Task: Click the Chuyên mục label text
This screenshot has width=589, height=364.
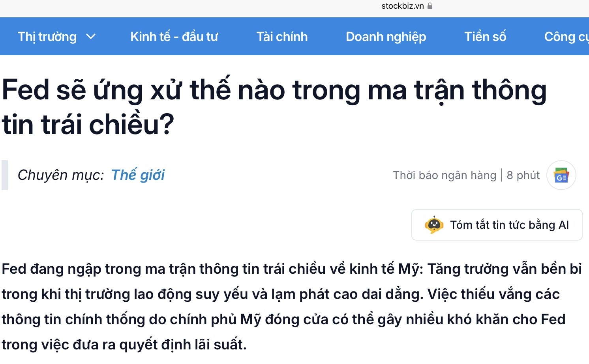Action: point(61,175)
